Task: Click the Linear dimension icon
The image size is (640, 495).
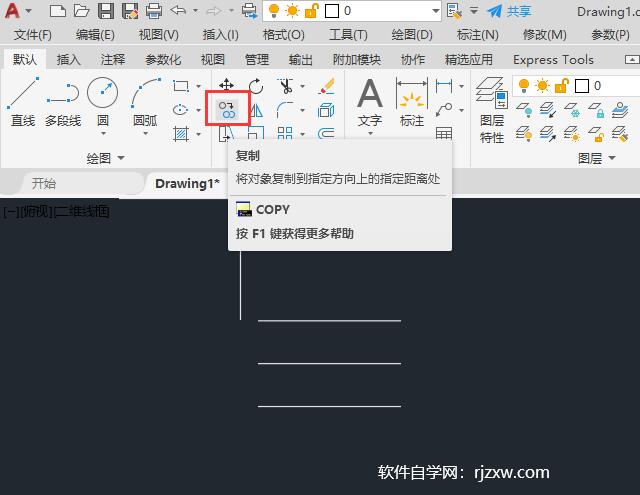Action: tap(444, 86)
